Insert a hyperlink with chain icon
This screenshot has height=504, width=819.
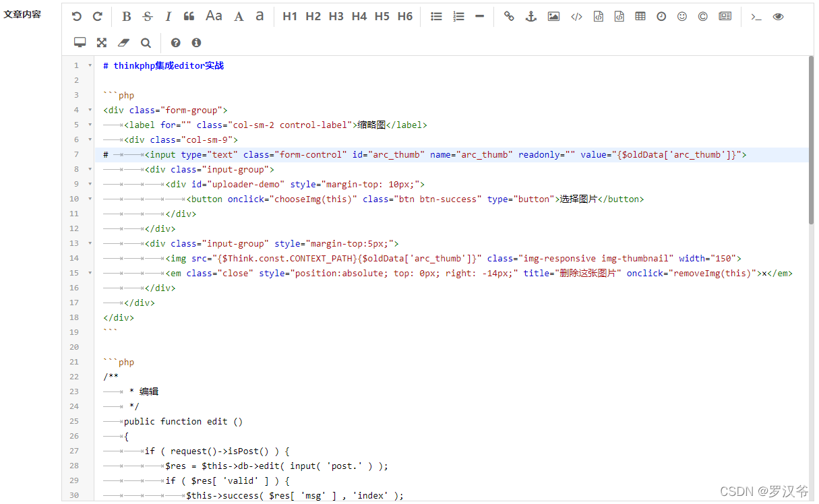coord(509,16)
